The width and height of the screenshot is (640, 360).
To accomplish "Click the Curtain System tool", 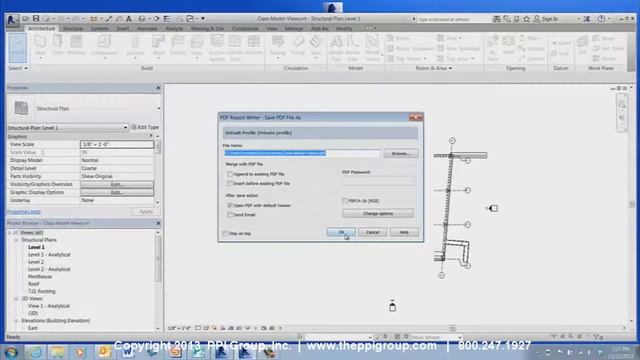I will click(217, 48).
